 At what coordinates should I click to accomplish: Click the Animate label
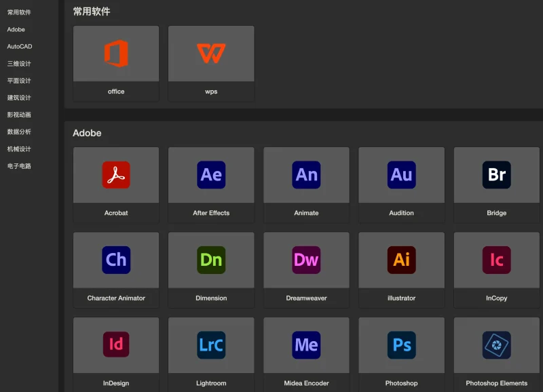tap(307, 213)
